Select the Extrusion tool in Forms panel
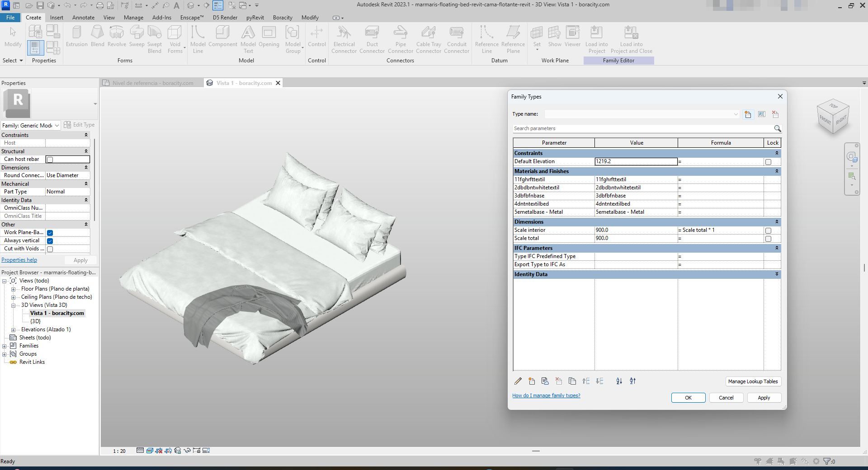 point(77,36)
